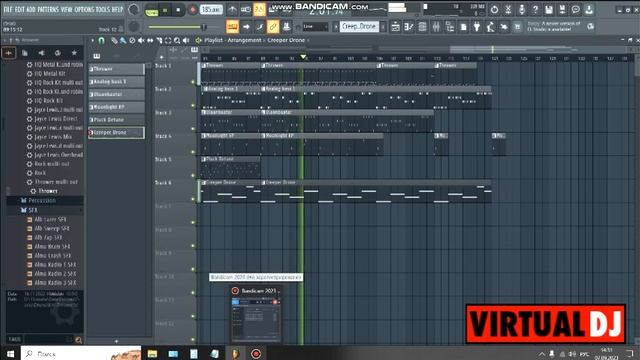
Task: Click the tempo field showing 185
Action: tap(211, 9)
